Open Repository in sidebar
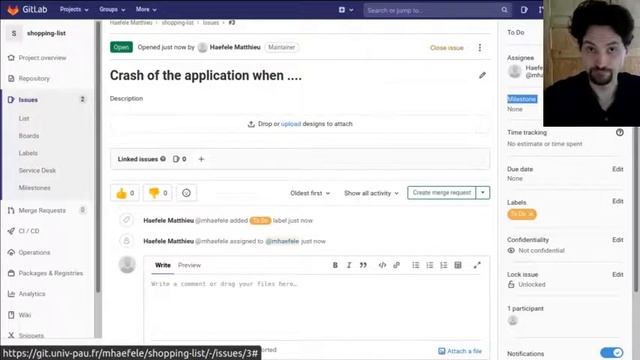The width and height of the screenshot is (640, 360). click(x=34, y=78)
